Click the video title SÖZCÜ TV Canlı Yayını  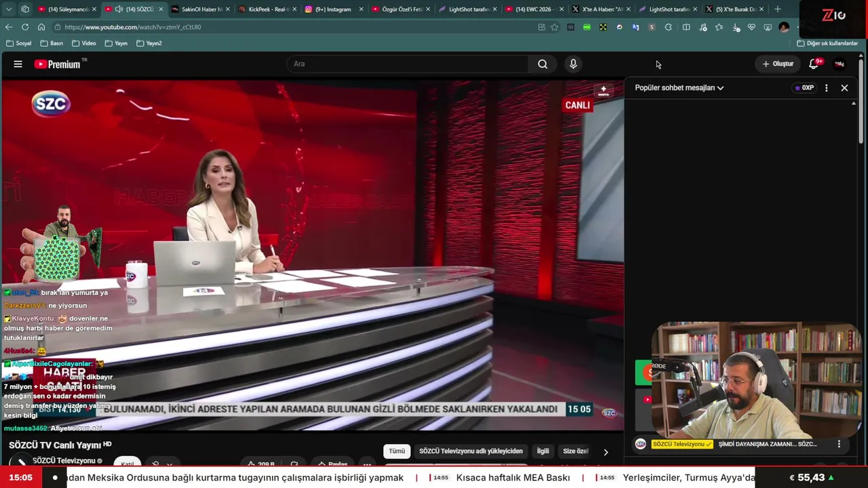click(x=56, y=445)
